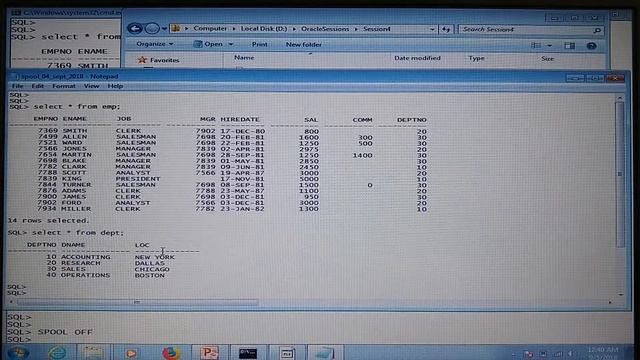Click Notepad horizontal scrollbar thumb
640x360 pixels.
(137, 302)
